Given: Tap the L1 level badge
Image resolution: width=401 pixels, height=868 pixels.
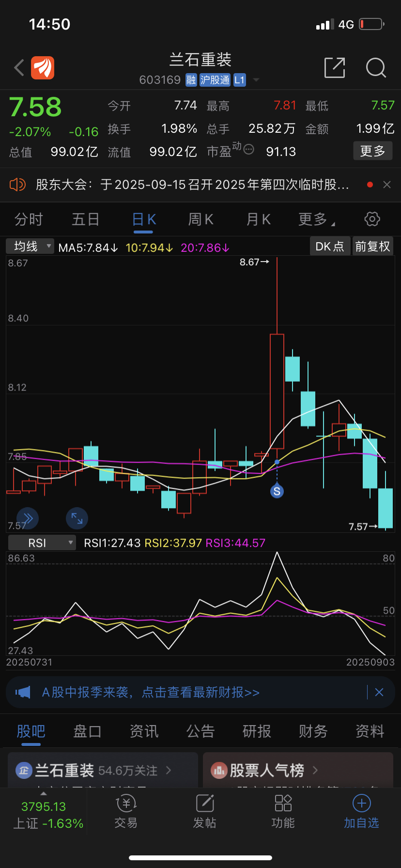Looking at the screenshot, I should (240, 80).
